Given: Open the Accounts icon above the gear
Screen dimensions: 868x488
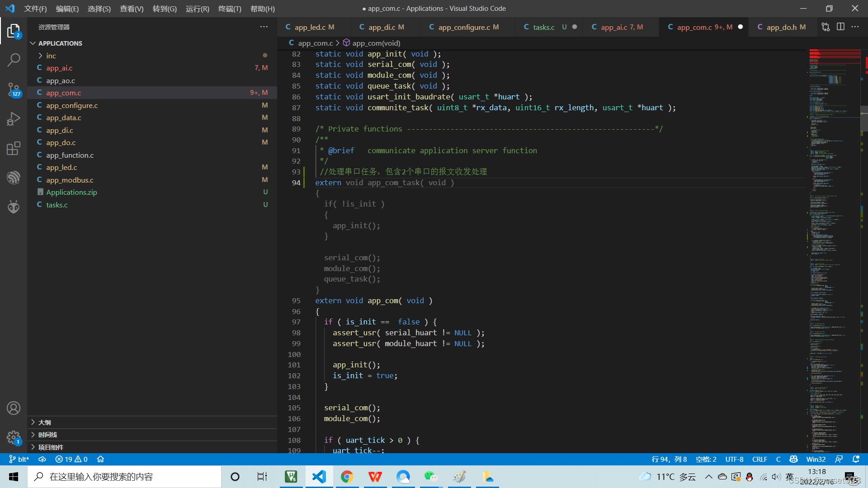Looking at the screenshot, I should pos(14,408).
